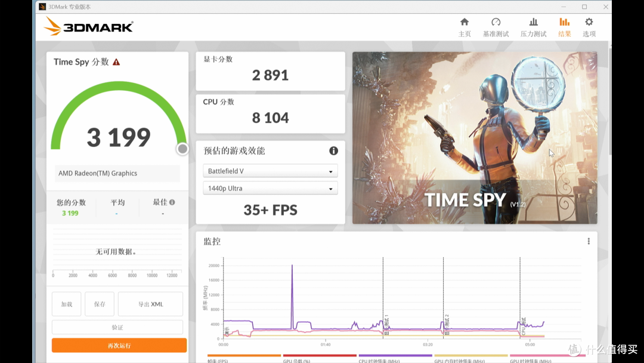Click the 35+ FPS estimate
The image size is (644, 363).
[270, 210]
